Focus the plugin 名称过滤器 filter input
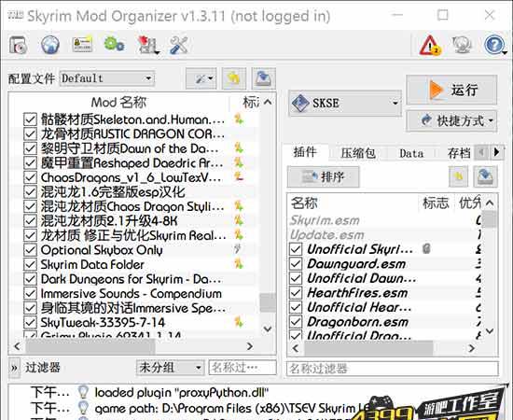The height and width of the screenshot is (420, 513). tap(393, 369)
